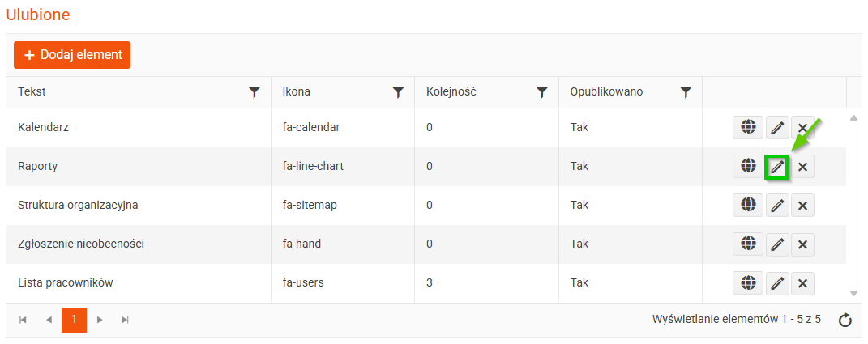Open filter for the Ikona column
The width and height of the screenshot is (868, 344).
pos(398,92)
